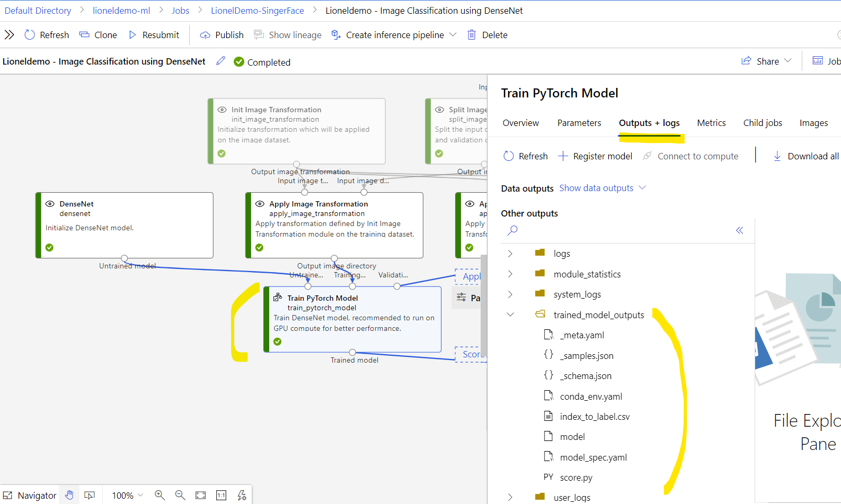This screenshot has height=504, width=841.
Task: Select the pointer select tool
Action: coord(90,496)
